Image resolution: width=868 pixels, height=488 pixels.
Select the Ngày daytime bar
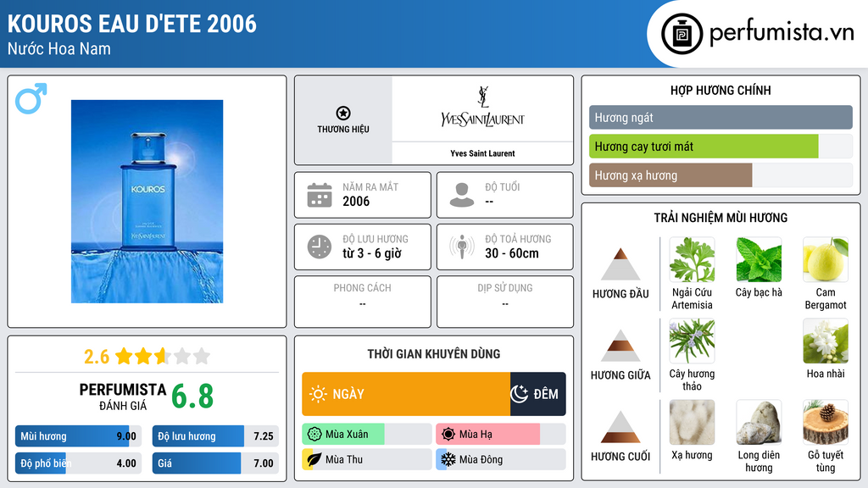pos(405,394)
